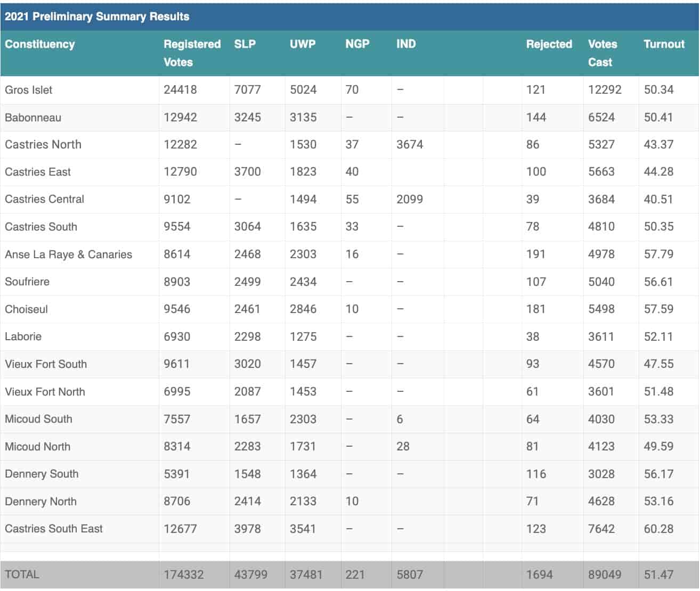Image resolution: width=700 pixels, height=591 pixels.
Task: Select the Soufriere constituency name
Action: pos(27,282)
